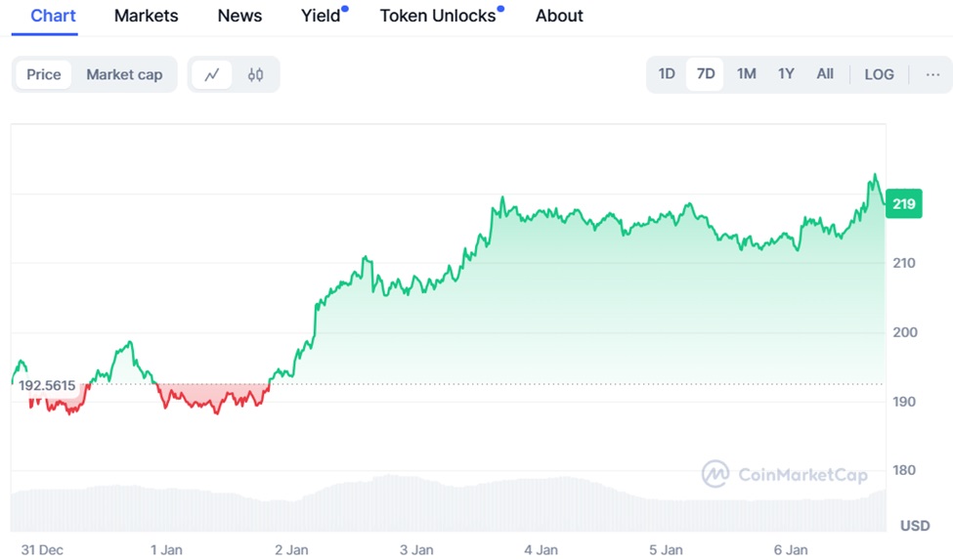
Task: Open the three-dot more options menu
Action: [x=931, y=74]
